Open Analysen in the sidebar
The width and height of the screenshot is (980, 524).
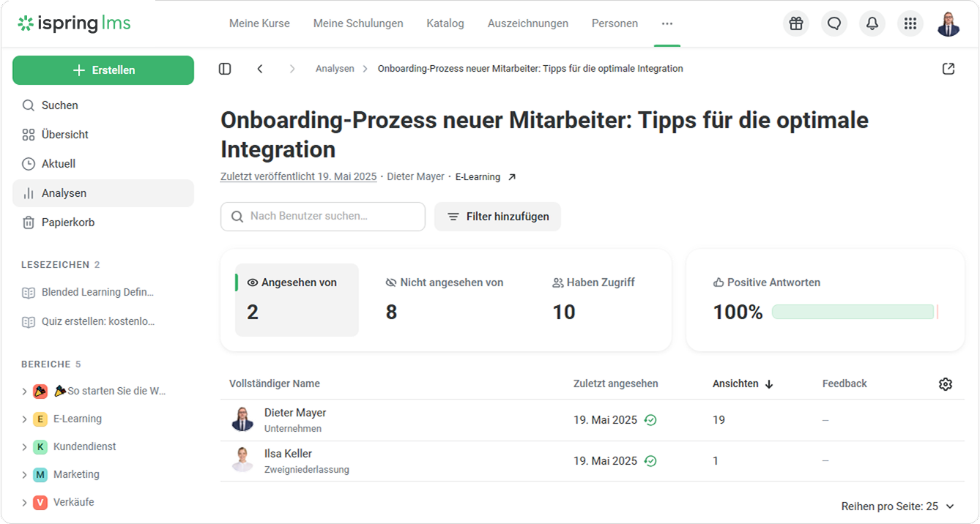click(x=103, y=193)
